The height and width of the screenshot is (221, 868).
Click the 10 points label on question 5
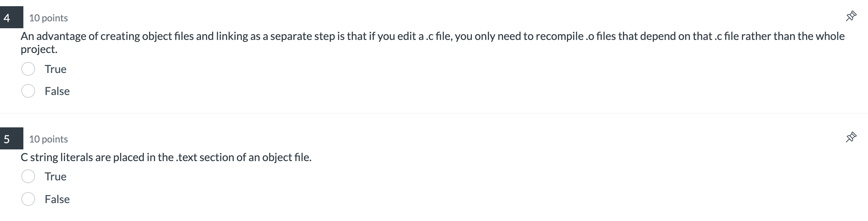pos(48,139)
